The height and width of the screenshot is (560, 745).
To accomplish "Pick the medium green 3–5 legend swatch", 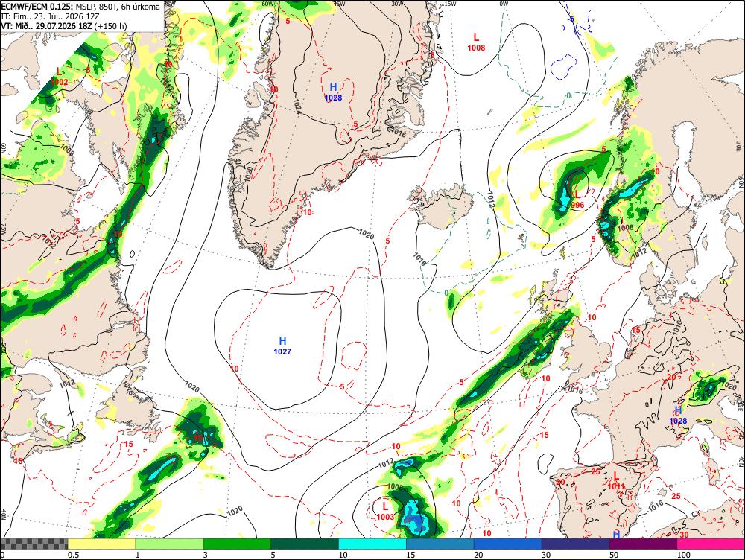I will pyautogui.click(x=237, y=544).
